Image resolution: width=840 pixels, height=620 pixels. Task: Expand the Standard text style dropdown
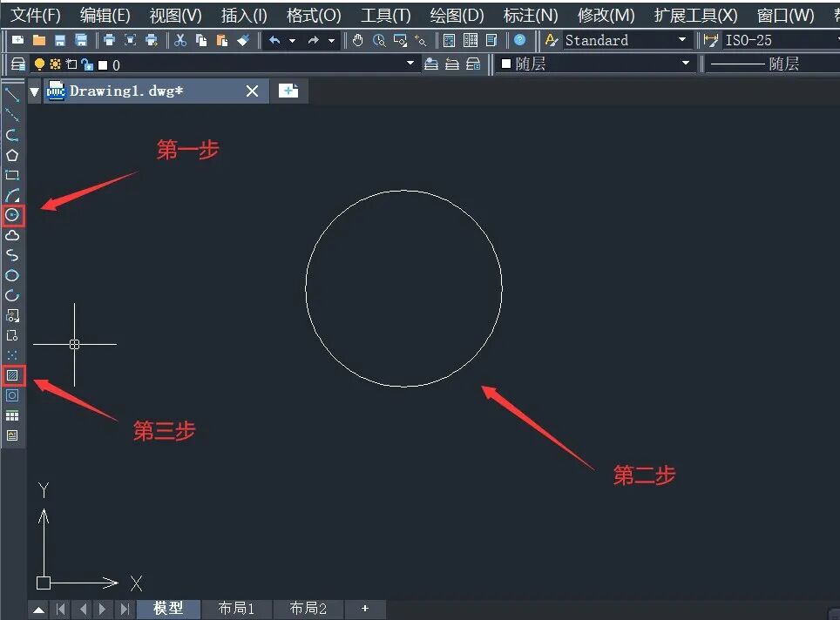tap(682, 39)
